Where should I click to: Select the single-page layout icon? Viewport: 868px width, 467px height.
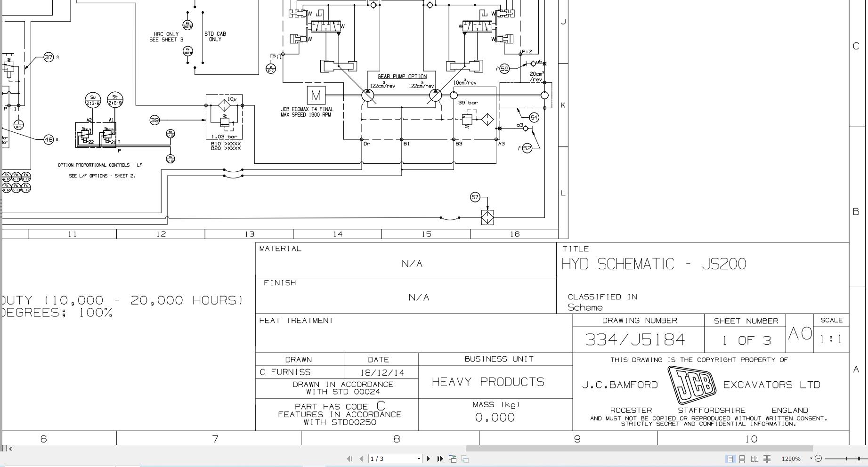[x=730, y=459]
